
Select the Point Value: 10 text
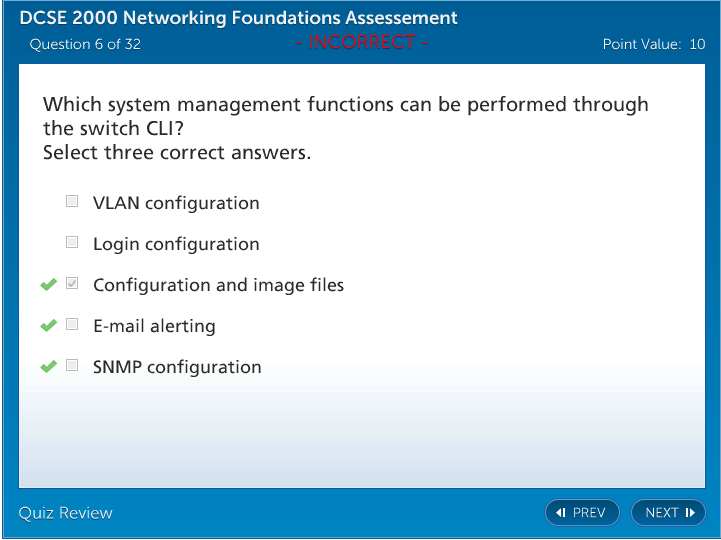654,44
